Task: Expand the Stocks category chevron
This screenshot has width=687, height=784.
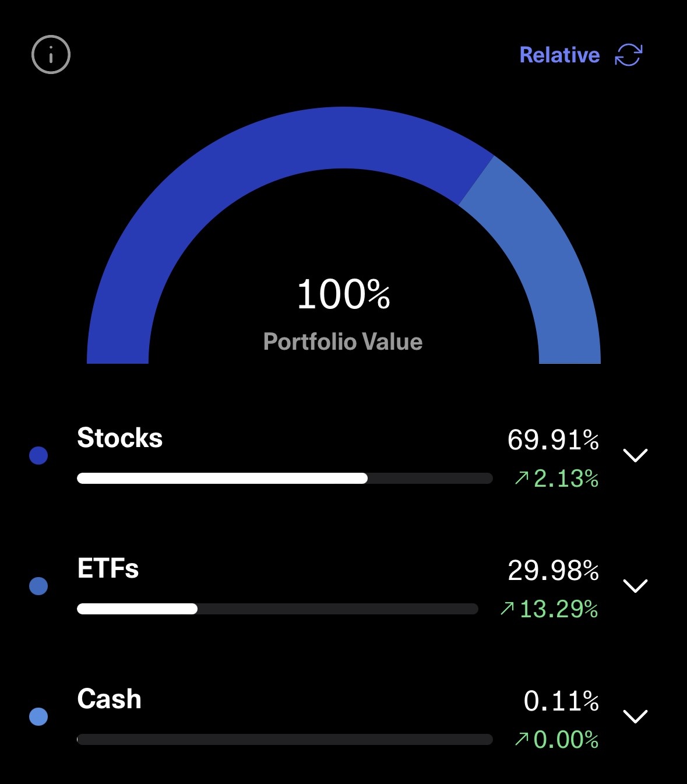Action: coord(635,455)
